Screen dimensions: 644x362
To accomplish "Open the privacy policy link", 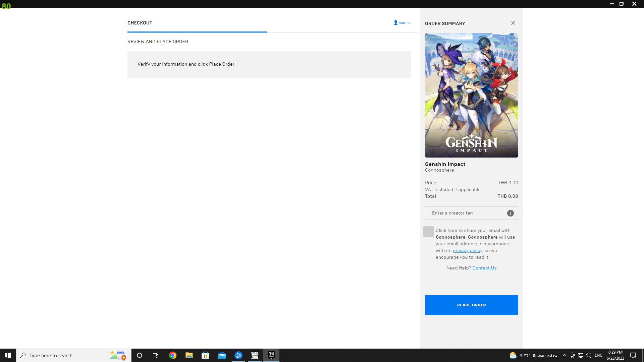I will 467,251.
